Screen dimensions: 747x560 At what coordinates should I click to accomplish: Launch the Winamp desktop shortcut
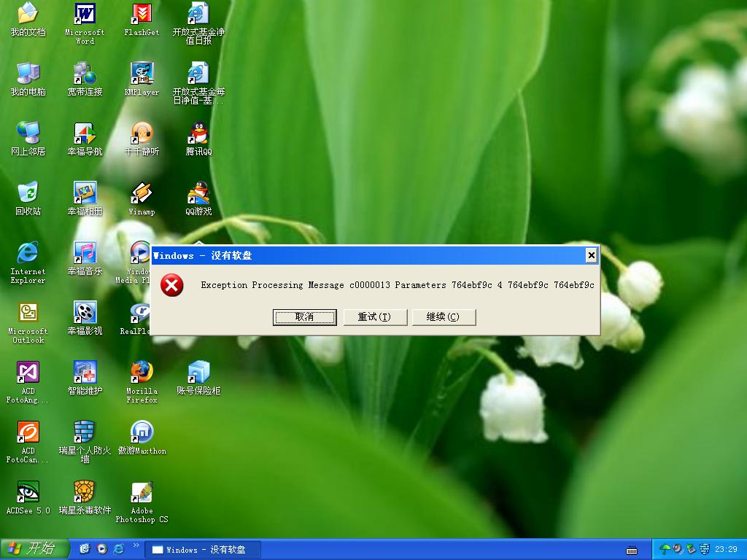pyautogui.click(x=142, y=198)
